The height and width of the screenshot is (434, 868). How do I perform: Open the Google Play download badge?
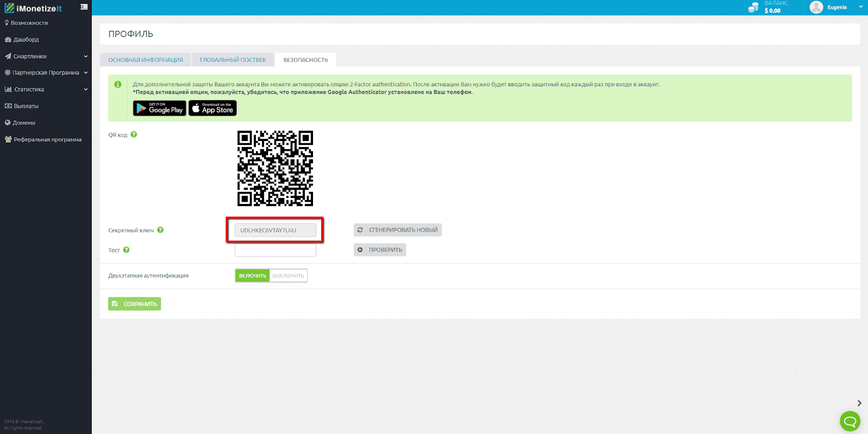pyautogui.click(x=159, y=108)
